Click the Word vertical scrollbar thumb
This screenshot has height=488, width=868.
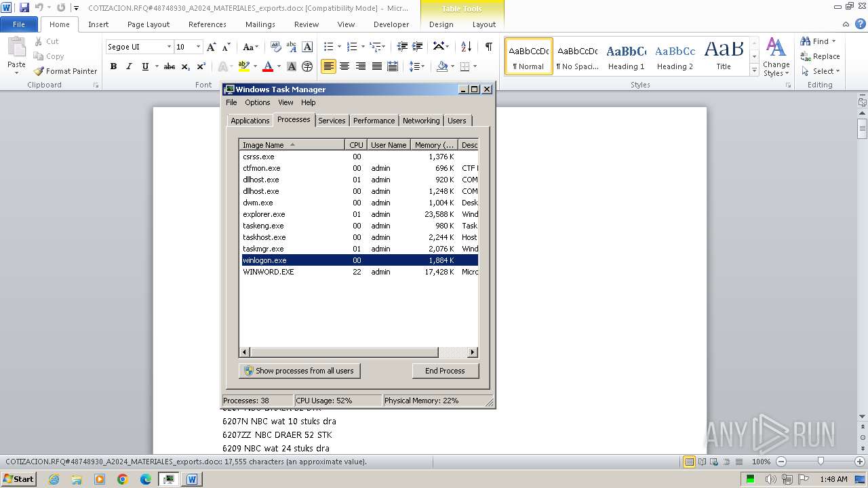(x=863, y=127)
